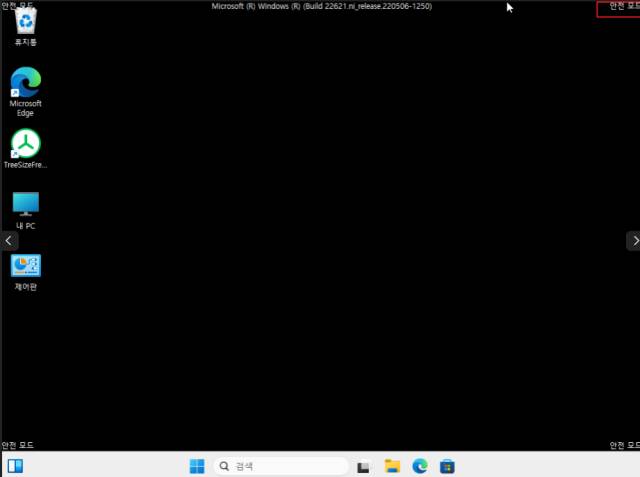Click the bottom-left 안전 모드 text
Image resolution: width=640 pixels, height=477 pixels.
tap(18, 445)
